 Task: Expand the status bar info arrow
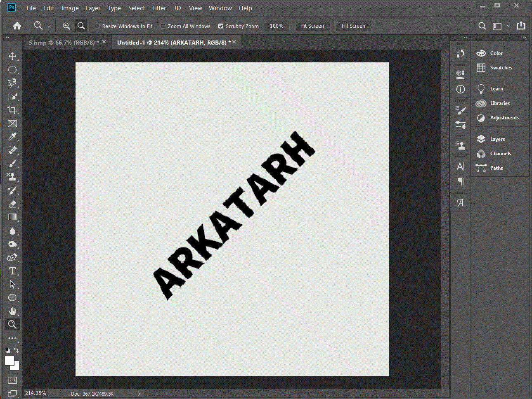tap(139, 394)
